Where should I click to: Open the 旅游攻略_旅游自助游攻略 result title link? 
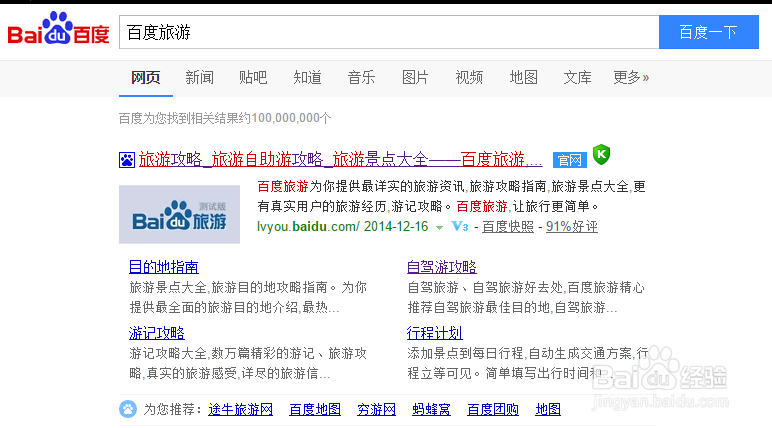click(340, 160)
